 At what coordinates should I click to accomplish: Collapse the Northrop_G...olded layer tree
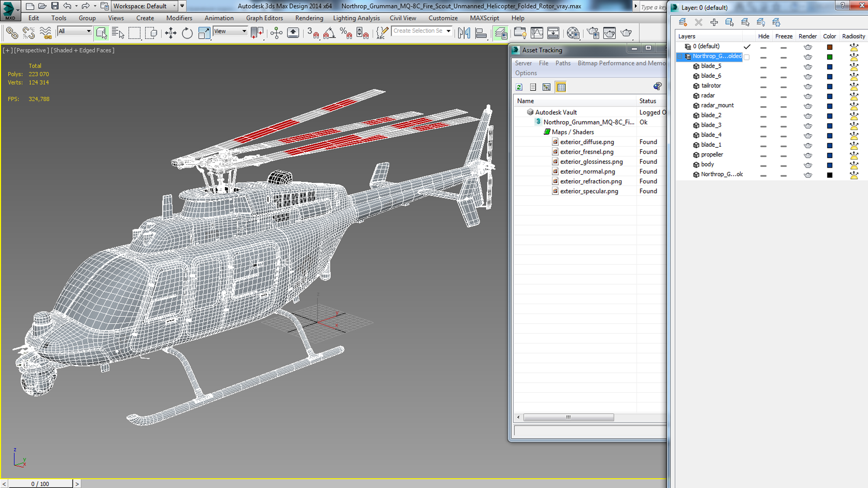(x=680, y=56)
